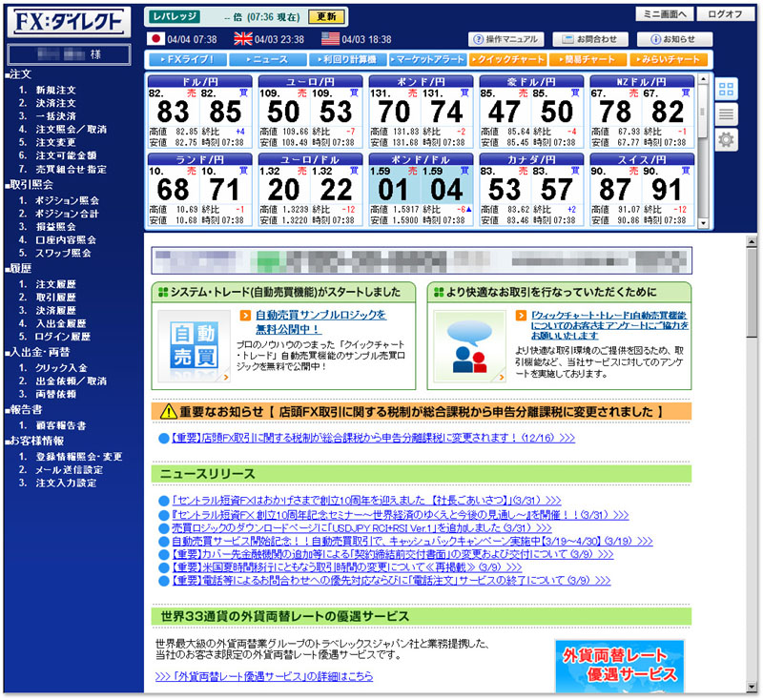Viewport: 763px width, 700px height.
Task: Open 自動売買サンプルロジックを無料公開中 link
Action: [x=320, y=322]
